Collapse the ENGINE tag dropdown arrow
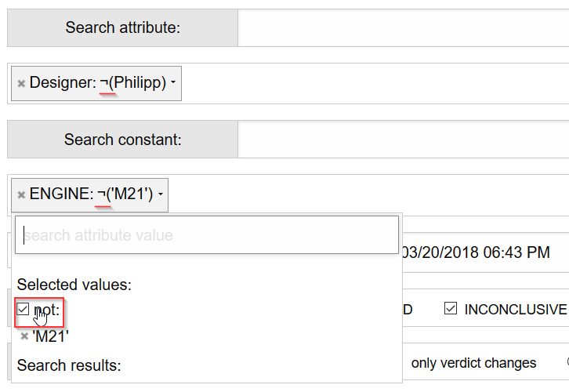 159,194
